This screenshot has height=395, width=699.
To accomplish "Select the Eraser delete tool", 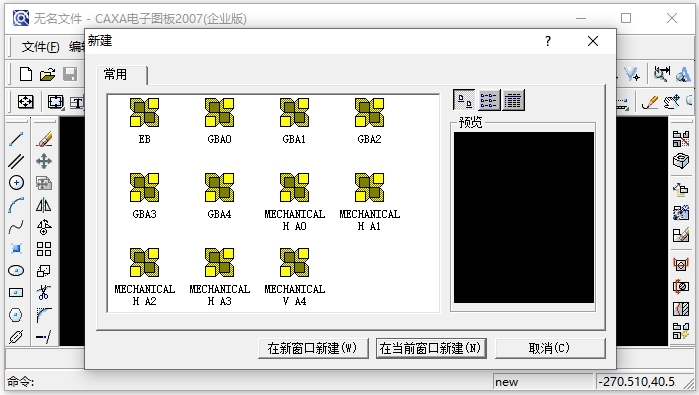I will 44,139.
